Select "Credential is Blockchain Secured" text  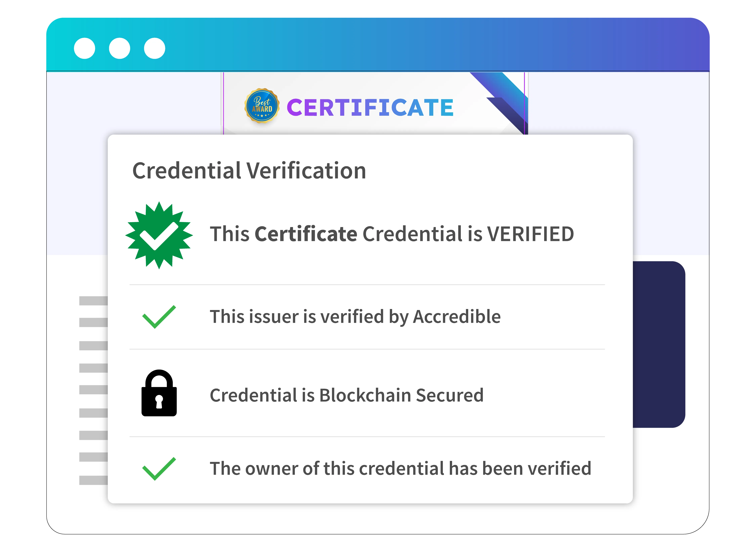[347, 395]
